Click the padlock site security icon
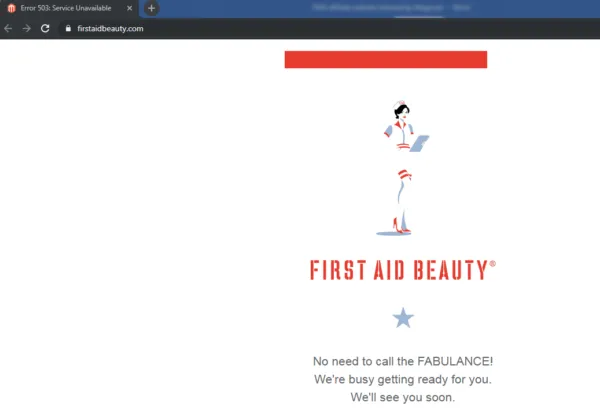This screenshot has height=417, width=600. click(68, 28)
